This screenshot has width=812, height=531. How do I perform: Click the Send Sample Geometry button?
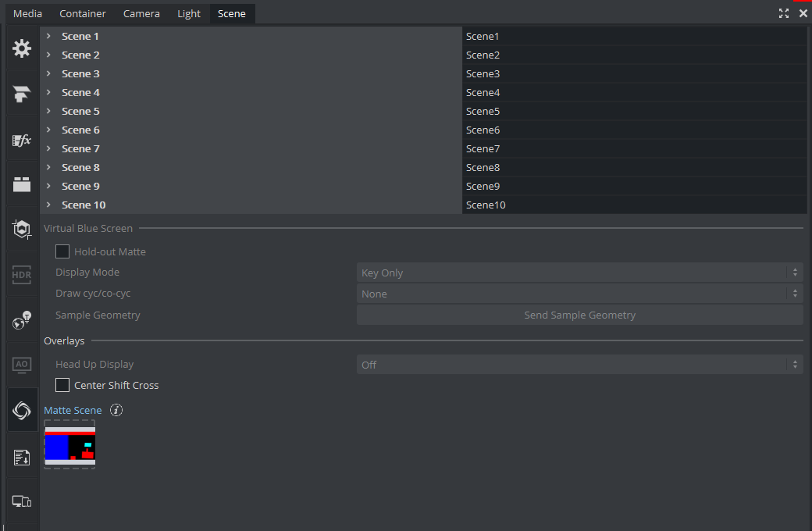tap(579, 315)
